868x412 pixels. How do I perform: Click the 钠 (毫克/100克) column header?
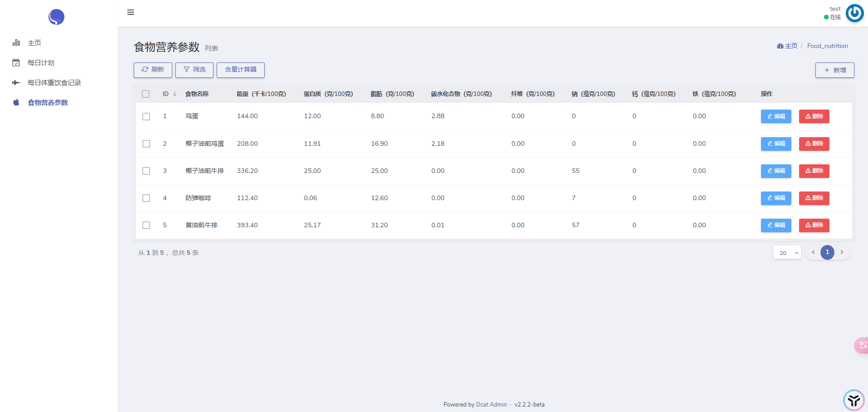[593, 94]
